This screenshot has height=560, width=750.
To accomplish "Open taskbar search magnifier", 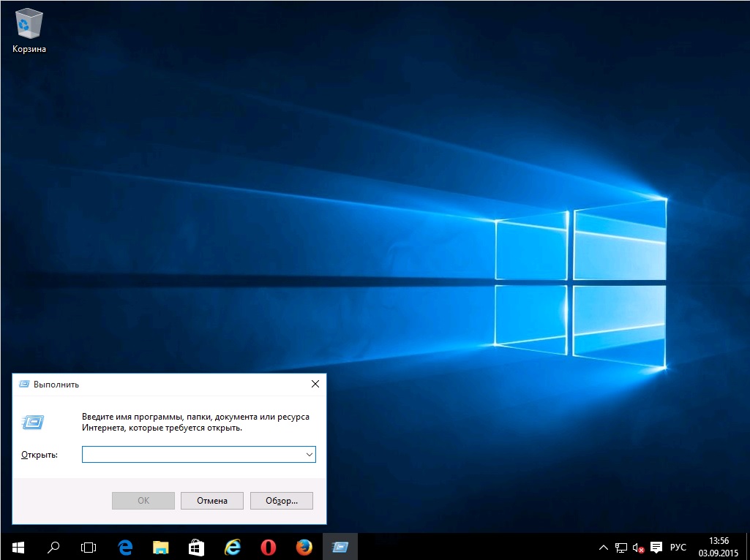I will point(53,547).
